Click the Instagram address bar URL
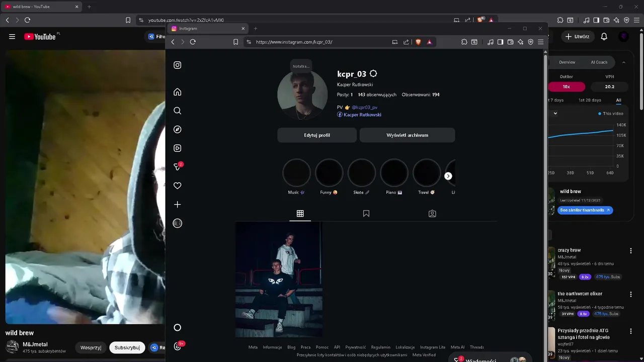 (x=294, y=42)
